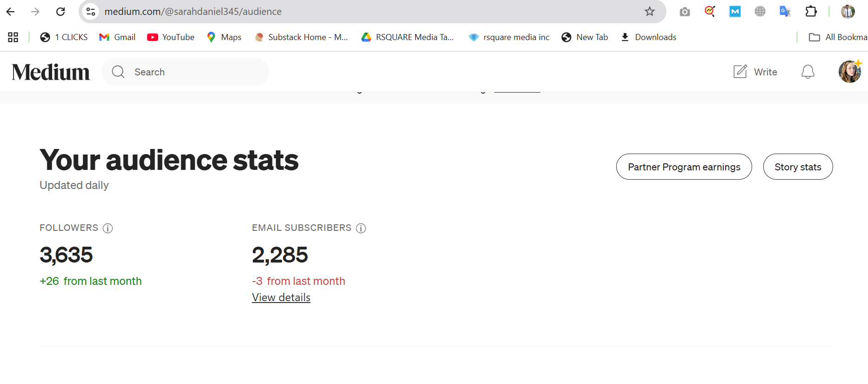The image size is (868, 384).
Task: Open the notifications bell
Action: click(808, 72)
